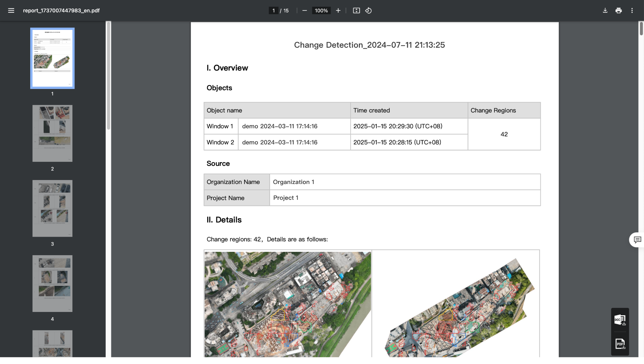Export report as PDF file
644x364 pixels.
[x=620, y=344]
